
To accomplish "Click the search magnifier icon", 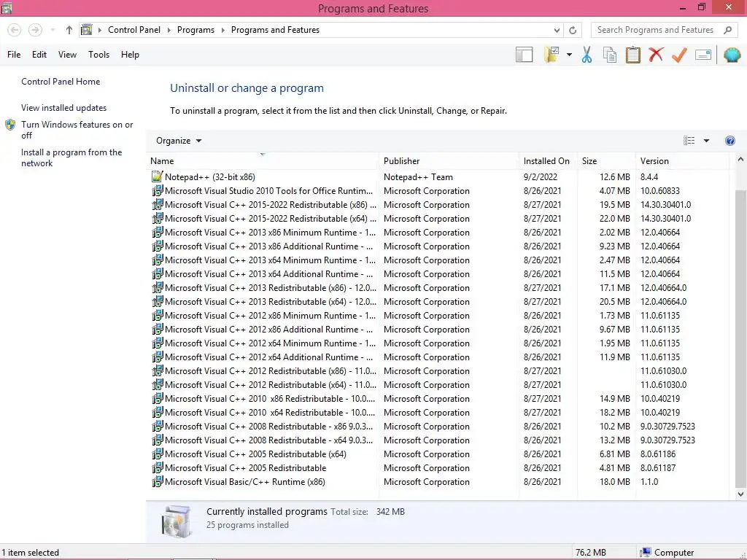I will (727, 30).
